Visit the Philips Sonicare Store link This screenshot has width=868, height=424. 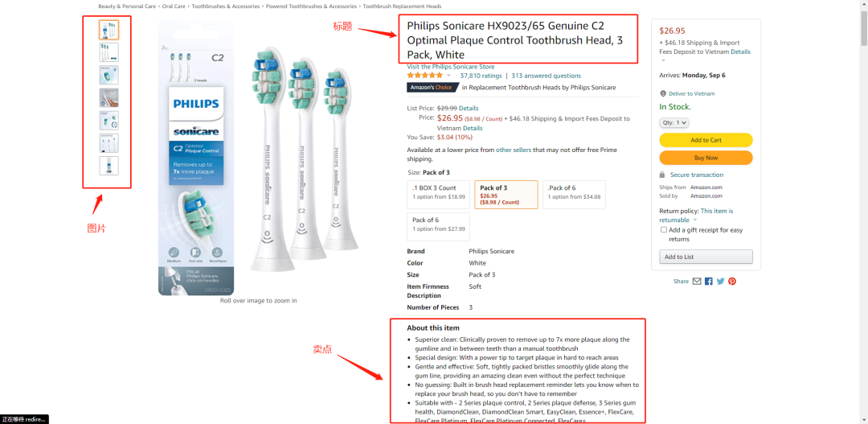pos(450,67)
